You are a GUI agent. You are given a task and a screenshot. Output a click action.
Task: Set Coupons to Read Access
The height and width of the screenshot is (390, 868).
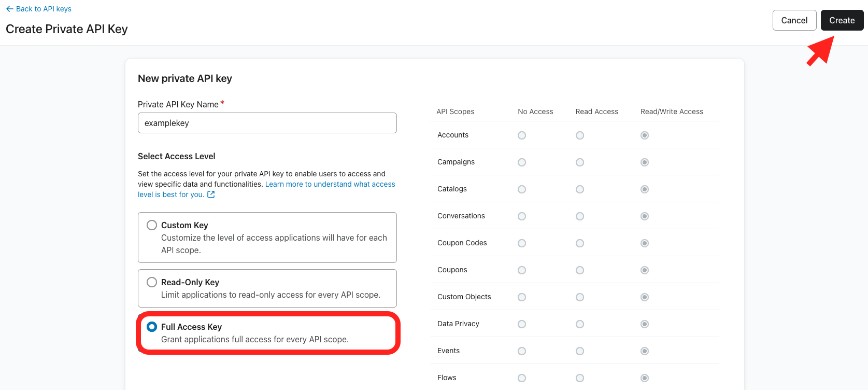pyautogui.click(x=580, y=270)
